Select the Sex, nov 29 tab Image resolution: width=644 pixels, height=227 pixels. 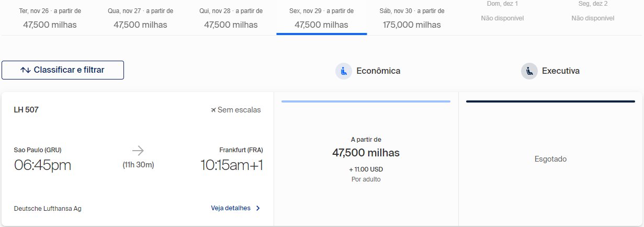point(322,18)
